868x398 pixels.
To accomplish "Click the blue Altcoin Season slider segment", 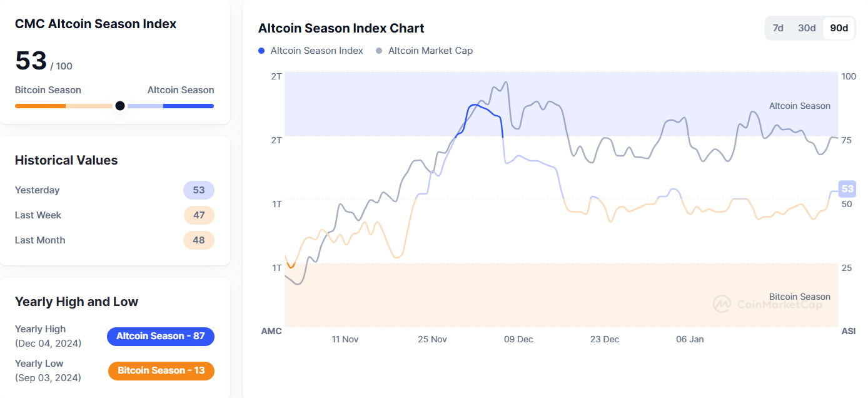I will click(188, 106).
